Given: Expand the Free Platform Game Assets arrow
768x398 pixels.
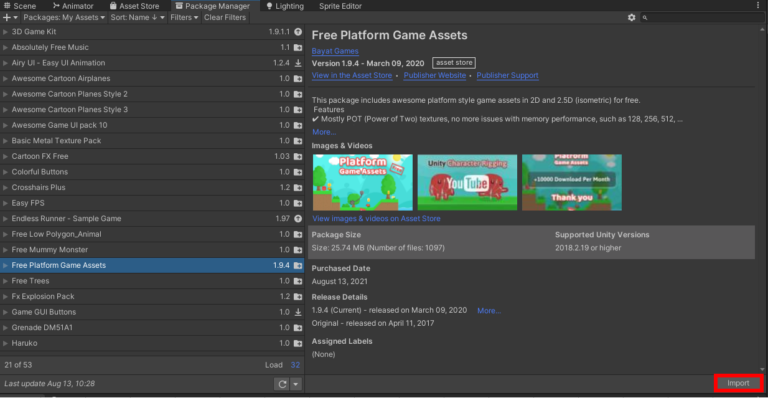Looking at the screenshot, I should pos(5,265).
